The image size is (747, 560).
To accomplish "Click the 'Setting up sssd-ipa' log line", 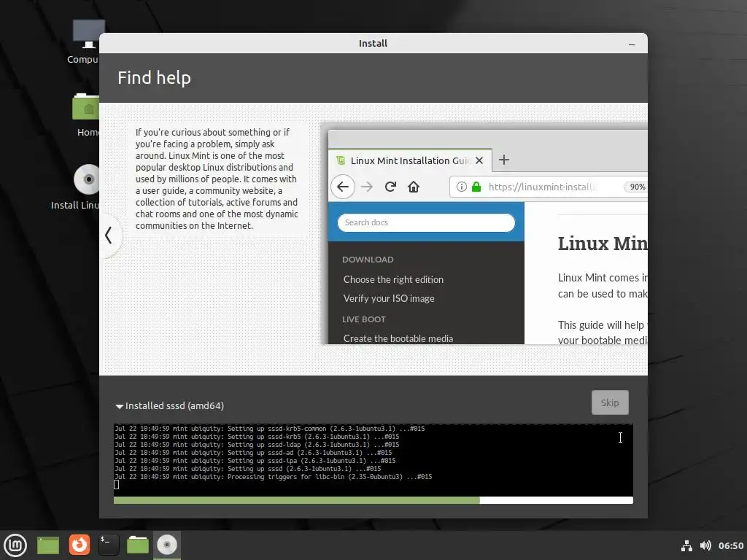I will [255, 461].
